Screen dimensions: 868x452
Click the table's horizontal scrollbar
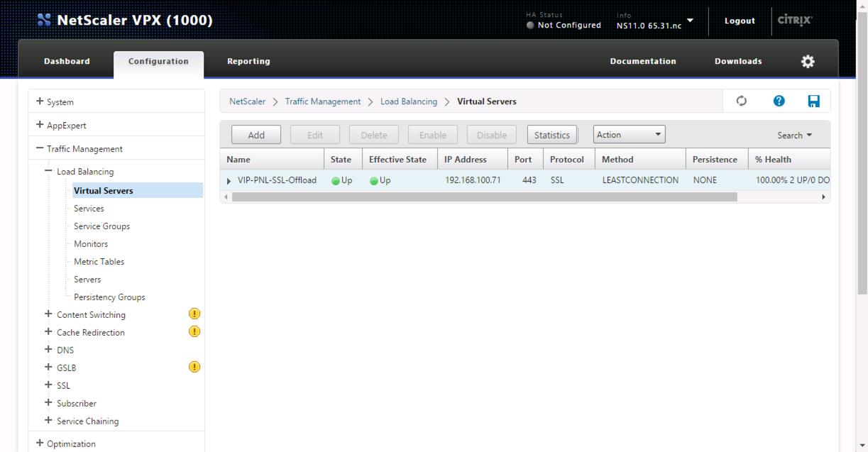tap(484, 197)
